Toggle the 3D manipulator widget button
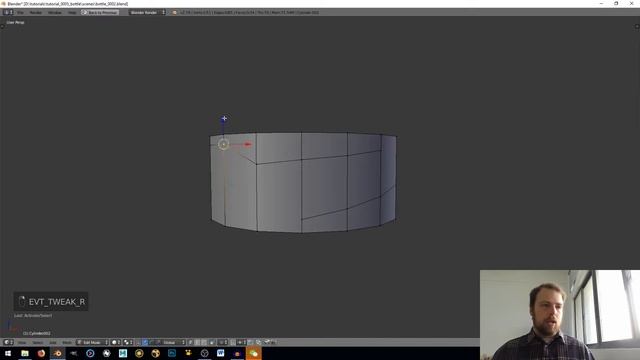The image size is (640, 360). [x=138, y=342]
